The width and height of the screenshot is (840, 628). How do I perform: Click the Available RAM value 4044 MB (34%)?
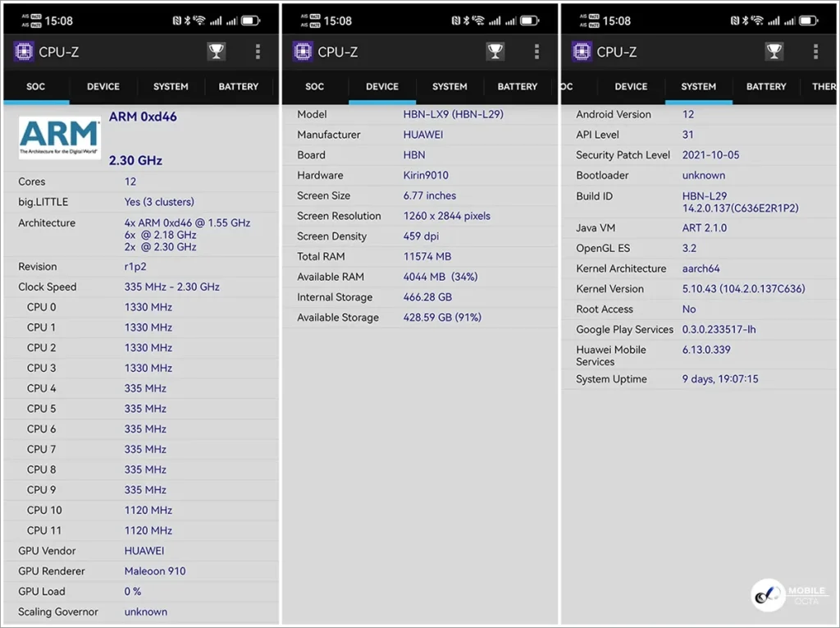441,277
